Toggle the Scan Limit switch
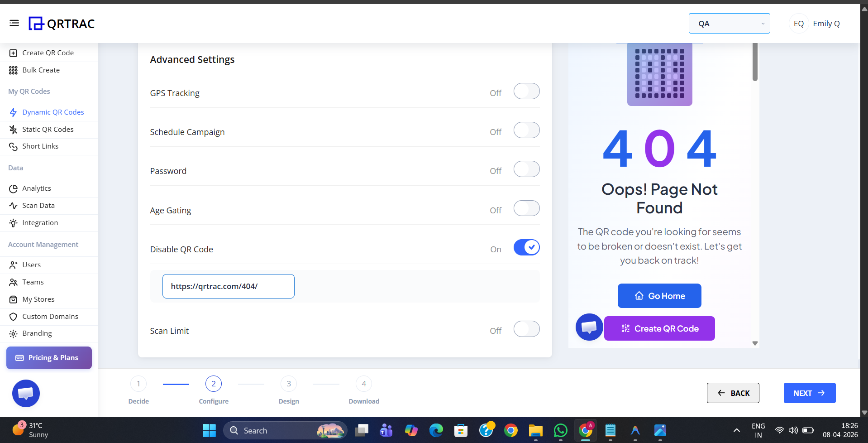This screenshot has height=443, width=868. (526, 329)
